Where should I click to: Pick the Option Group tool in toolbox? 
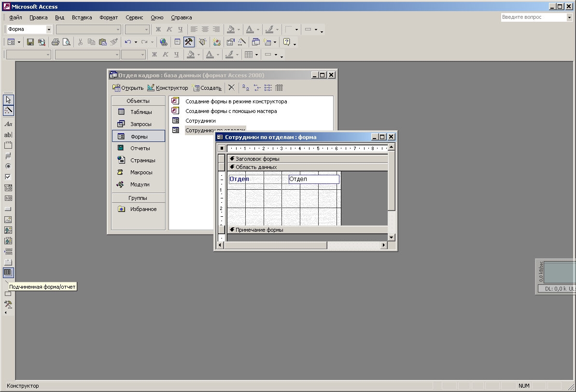(8, 145)
